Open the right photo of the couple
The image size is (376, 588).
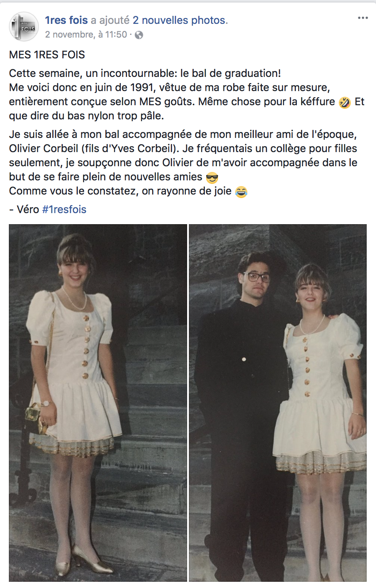pos(278,403)
